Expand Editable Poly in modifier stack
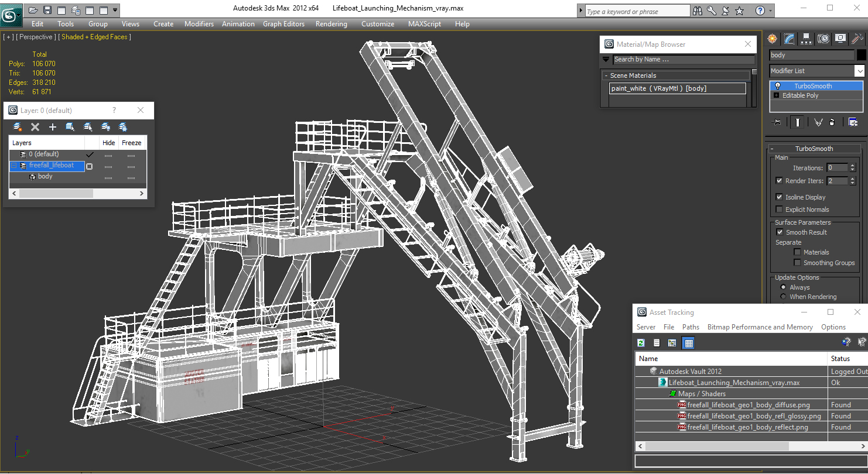The height and width of the screenshot is (474, 868). click(777, 95)
